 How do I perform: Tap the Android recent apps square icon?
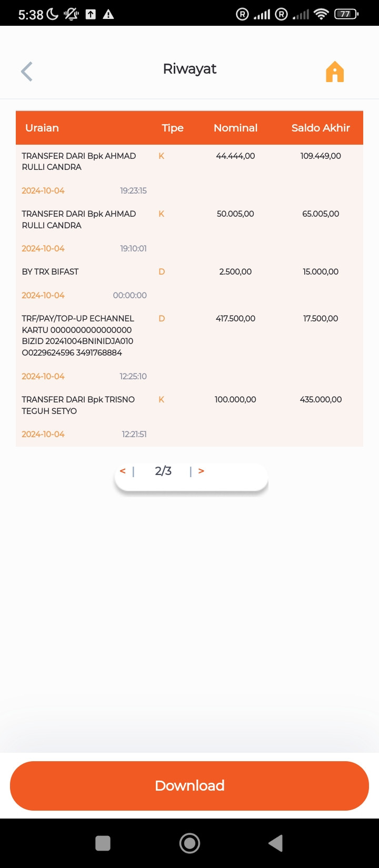tap(103, 843)
